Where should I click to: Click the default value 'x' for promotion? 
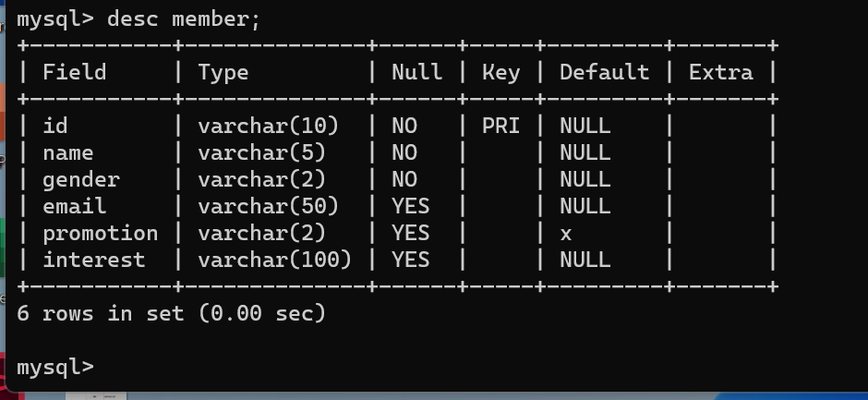(x=566, y=235)
